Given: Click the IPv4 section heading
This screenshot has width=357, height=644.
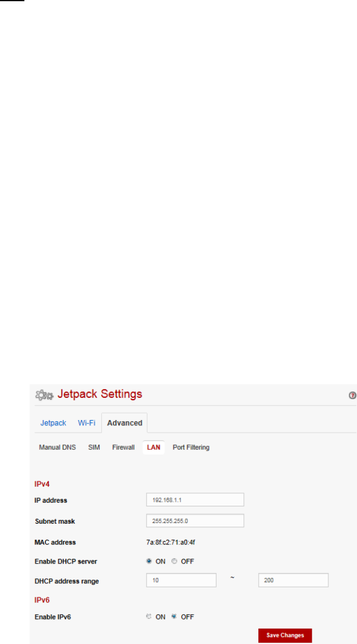Looking at the screenshot, I should [x=42, y=484].
